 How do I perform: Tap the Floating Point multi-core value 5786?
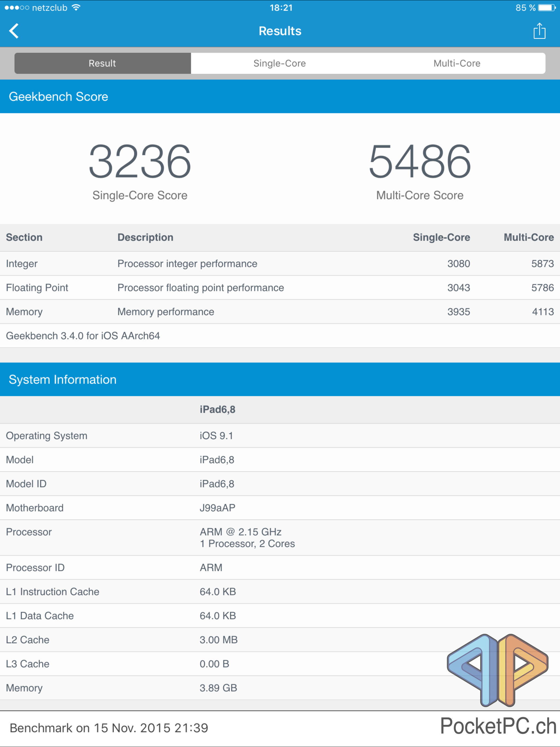542,287
